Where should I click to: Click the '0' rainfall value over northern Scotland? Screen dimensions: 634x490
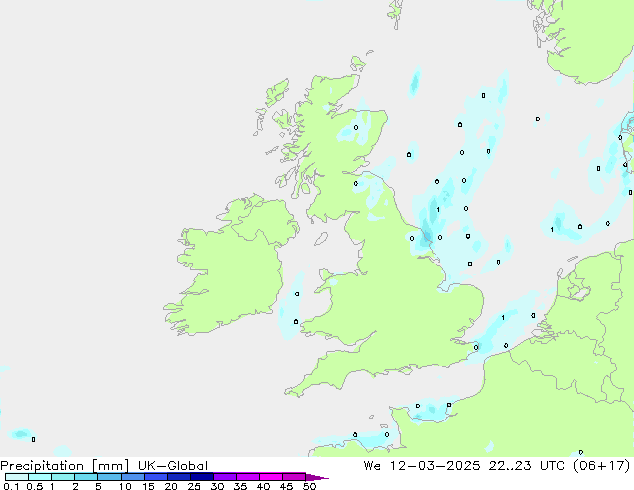click(356, 128)
